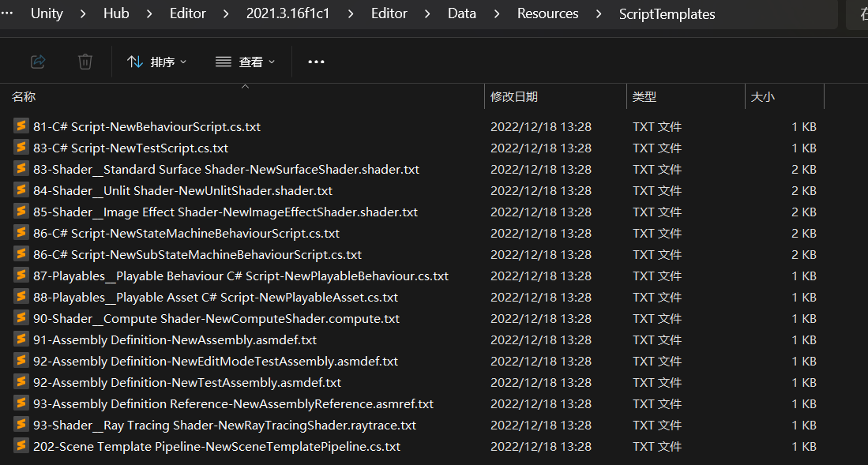The width and height of the screenshot is (868, 465).
Task: Select 92-Assembly Definition-NewEditModeTestAssembly.asmdef.txt name
Action: pyautogui.click(x=216, y=362)
